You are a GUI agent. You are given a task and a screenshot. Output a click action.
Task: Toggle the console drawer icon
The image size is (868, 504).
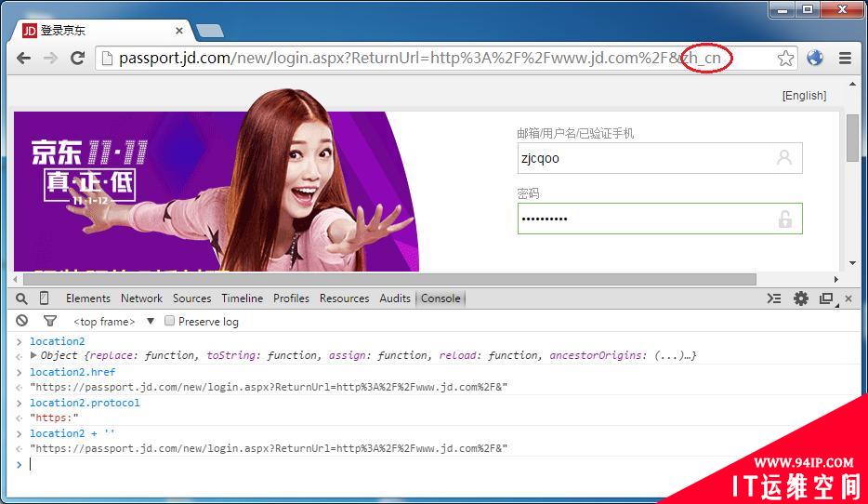(774, 298)
